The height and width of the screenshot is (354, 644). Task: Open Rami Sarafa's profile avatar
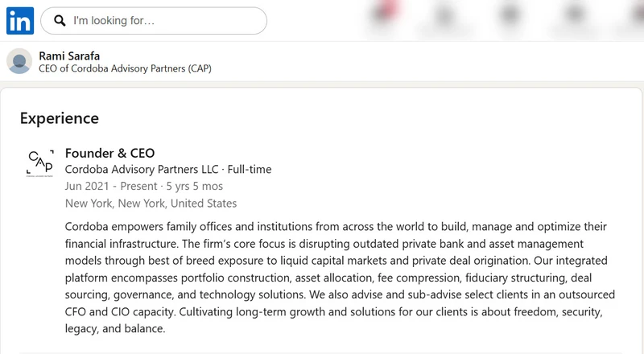point(19,61)
